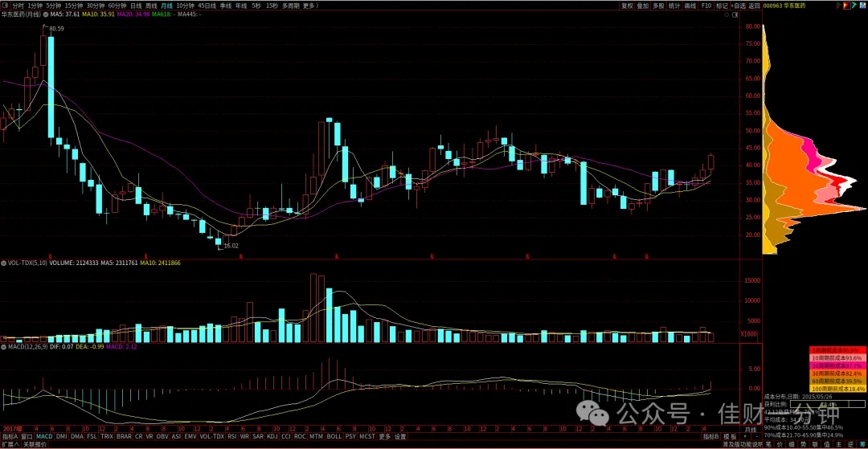Expand 更多 indicators in bottom bar
This screenshot has height=449, width=868.
coord(385,436)
